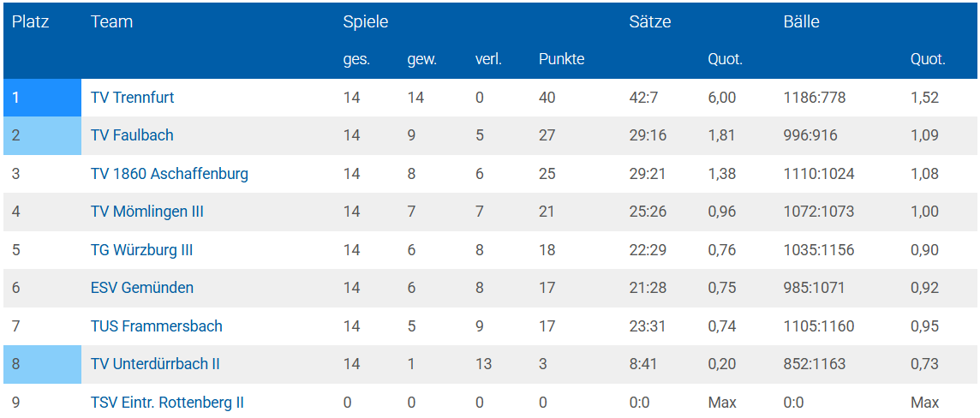The height and width of the screenshot is (418, 980).
Task: Click the highlighted rank 1 cell
Action: point(42,98)
